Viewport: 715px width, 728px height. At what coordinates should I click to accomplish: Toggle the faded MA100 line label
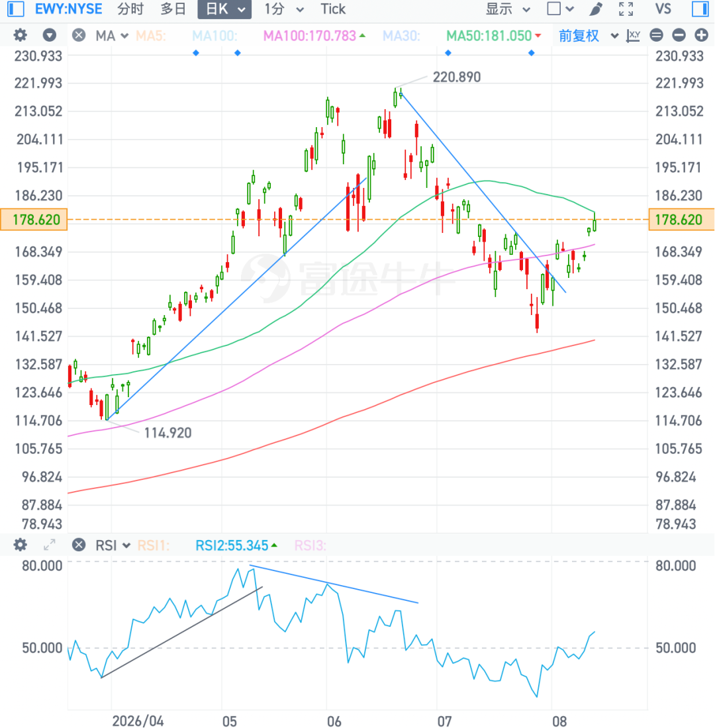(215, 36)
